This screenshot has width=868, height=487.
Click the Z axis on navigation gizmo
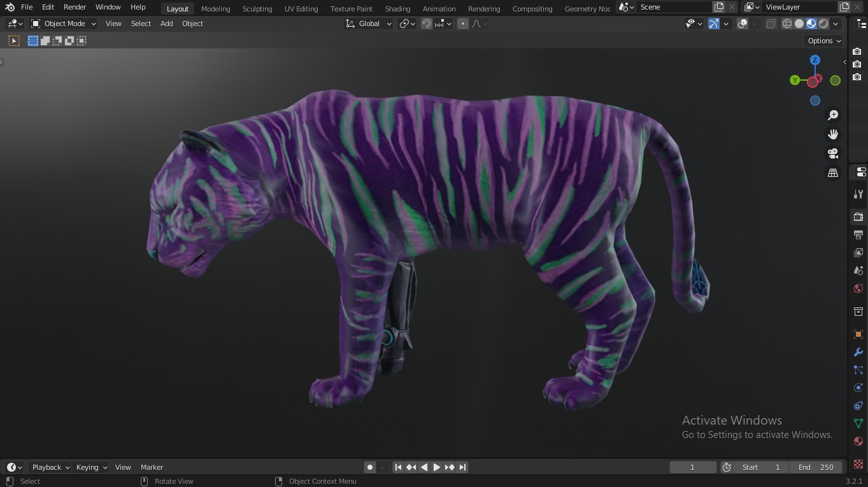tap(815, 60)
